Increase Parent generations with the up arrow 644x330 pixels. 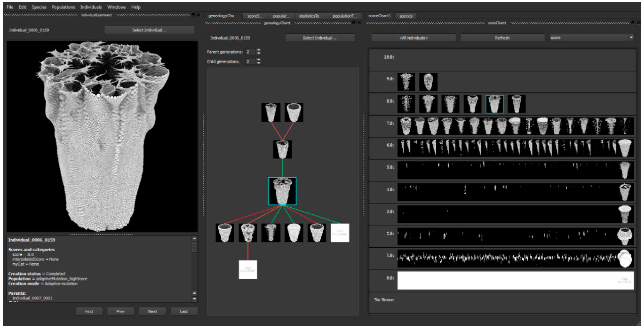coord(259,50)
